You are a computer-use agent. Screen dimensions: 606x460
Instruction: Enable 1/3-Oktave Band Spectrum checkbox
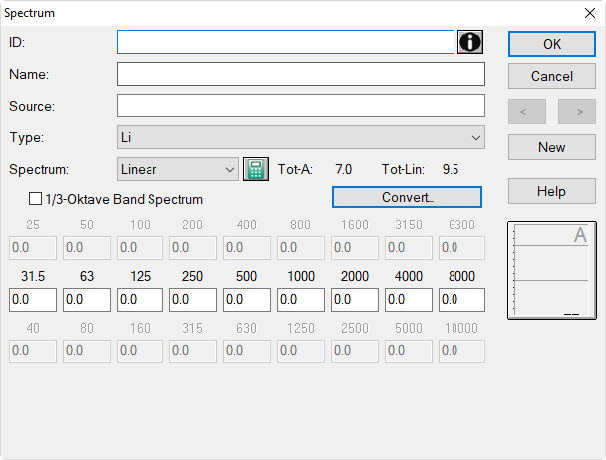pyautogui.click(x=36, y=199)
